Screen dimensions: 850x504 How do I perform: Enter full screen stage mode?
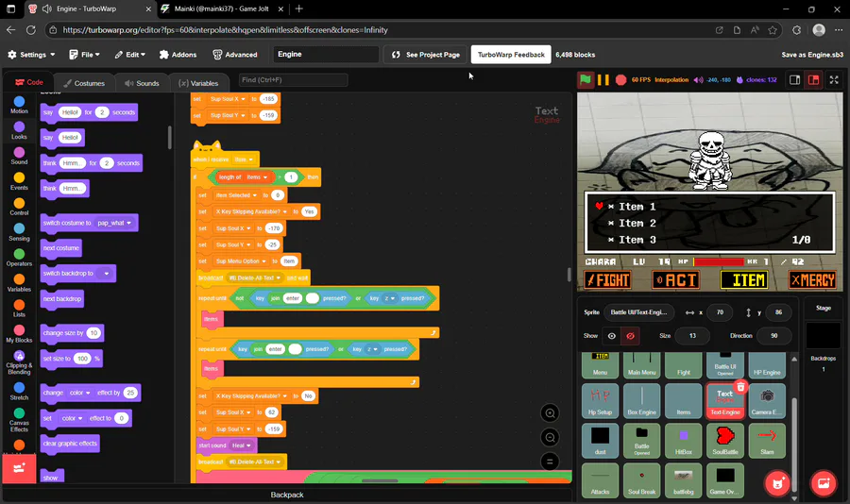tap(834, 79)
